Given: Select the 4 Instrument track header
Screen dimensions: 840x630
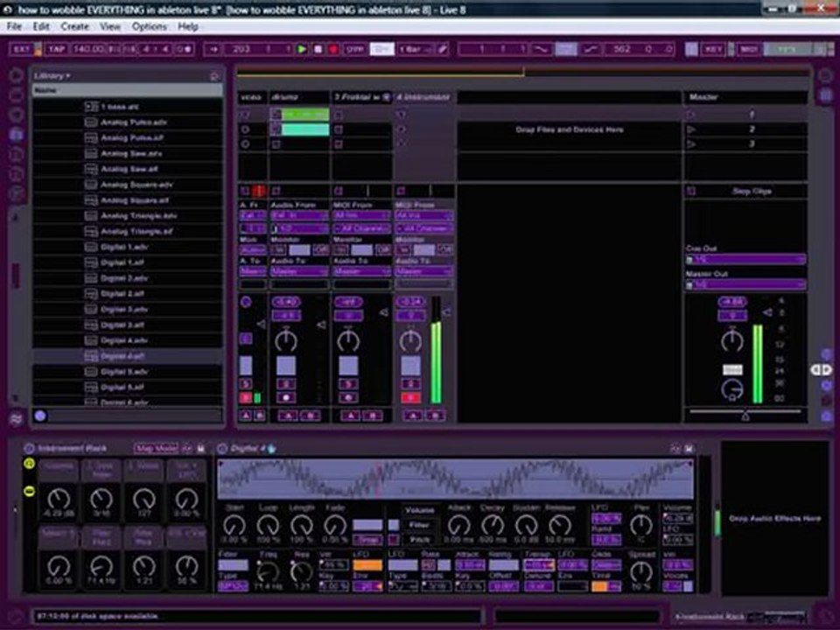Looking at the screenshot, I should 423,97.
